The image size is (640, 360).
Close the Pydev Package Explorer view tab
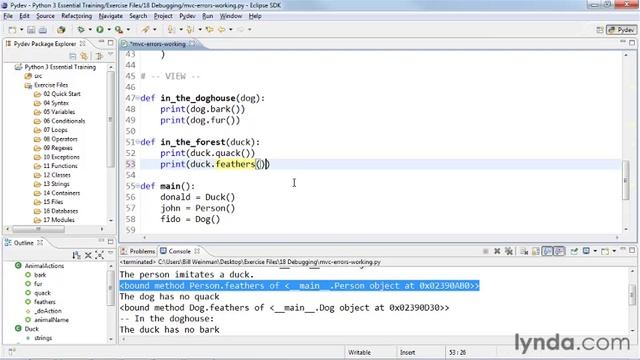pyautogui.click(x=83, y=43)
